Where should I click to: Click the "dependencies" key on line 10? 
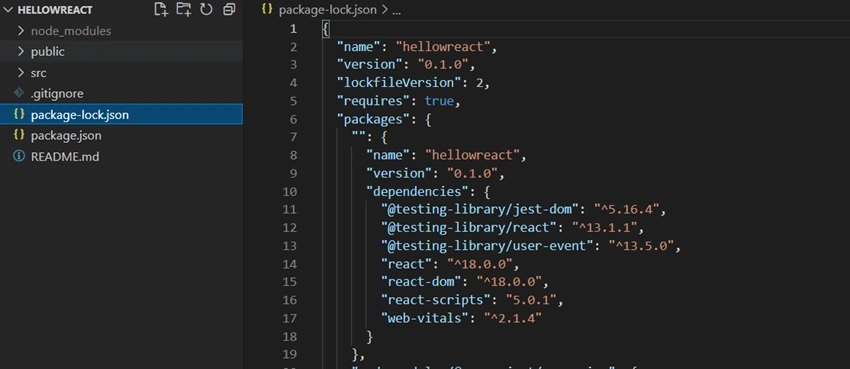pos(418,191)
